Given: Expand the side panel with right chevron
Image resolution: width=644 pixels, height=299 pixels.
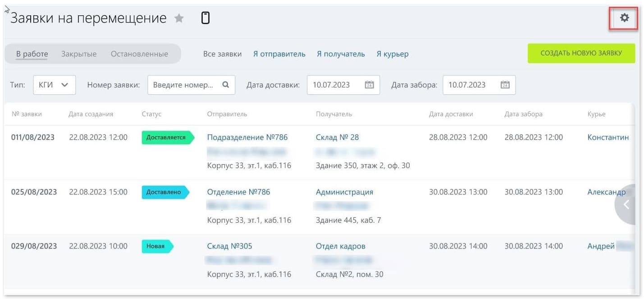Looking at the screenshot, I should point(627,204).
